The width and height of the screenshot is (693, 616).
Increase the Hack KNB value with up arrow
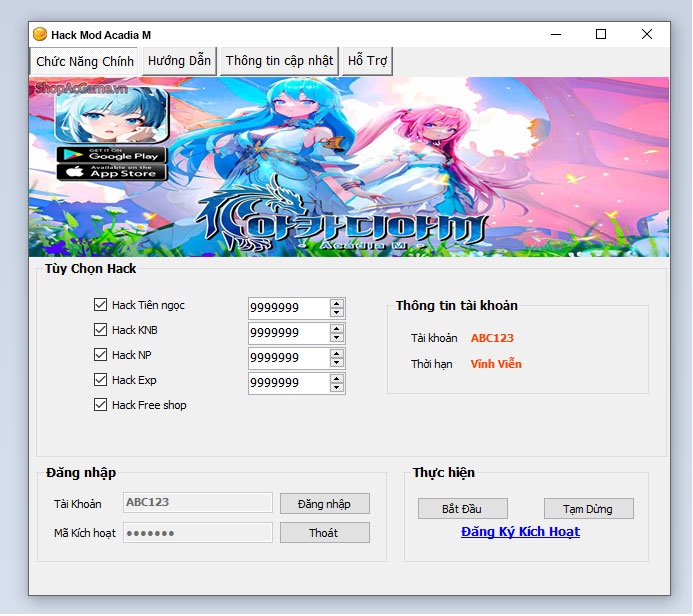(337, 329)
